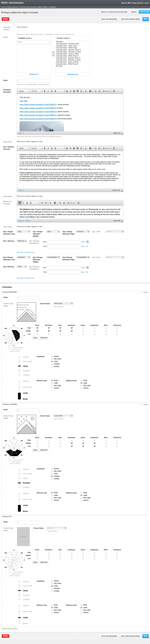Check Wind Slab High South checkbox
This screenshot has height=644, width=150.
pos(83,328)
